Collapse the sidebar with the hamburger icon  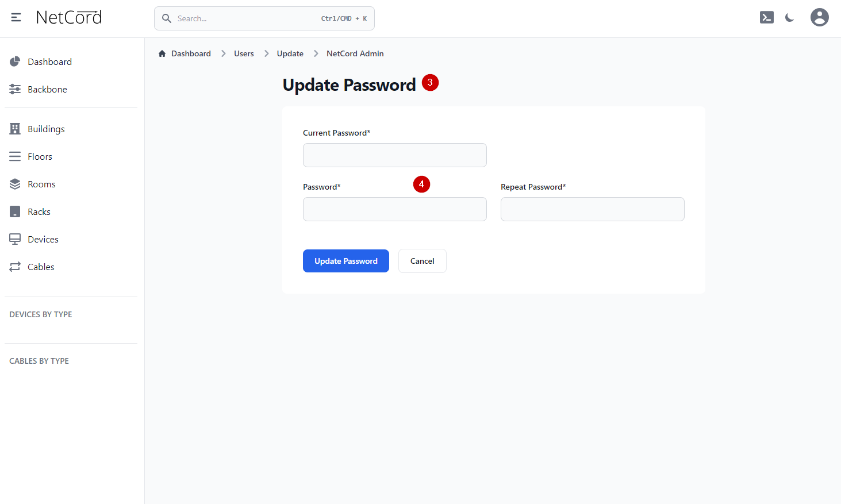point(16,17)
